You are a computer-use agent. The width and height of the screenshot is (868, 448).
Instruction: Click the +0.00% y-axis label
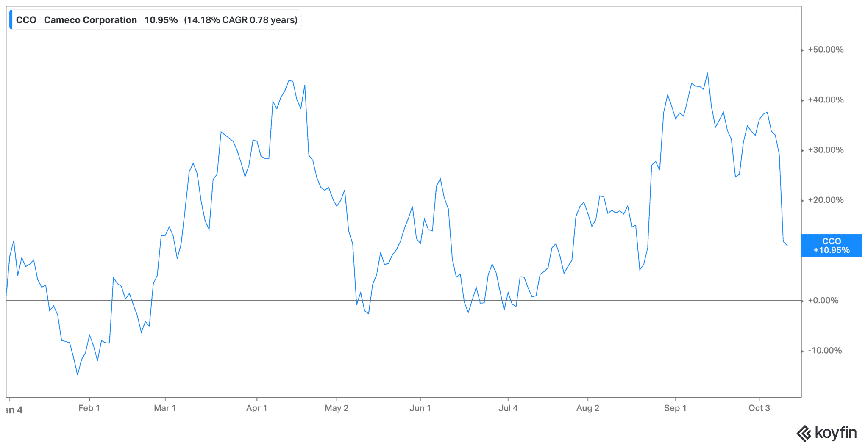[823, 300]
